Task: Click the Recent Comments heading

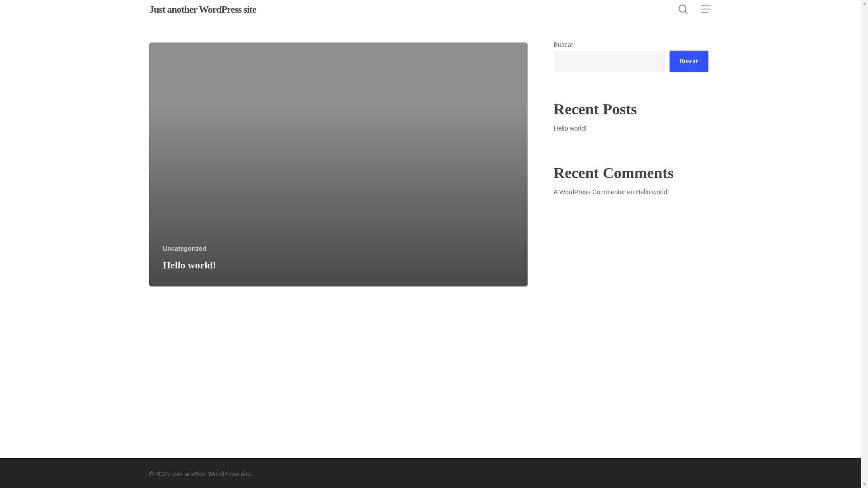Action: 613,173
